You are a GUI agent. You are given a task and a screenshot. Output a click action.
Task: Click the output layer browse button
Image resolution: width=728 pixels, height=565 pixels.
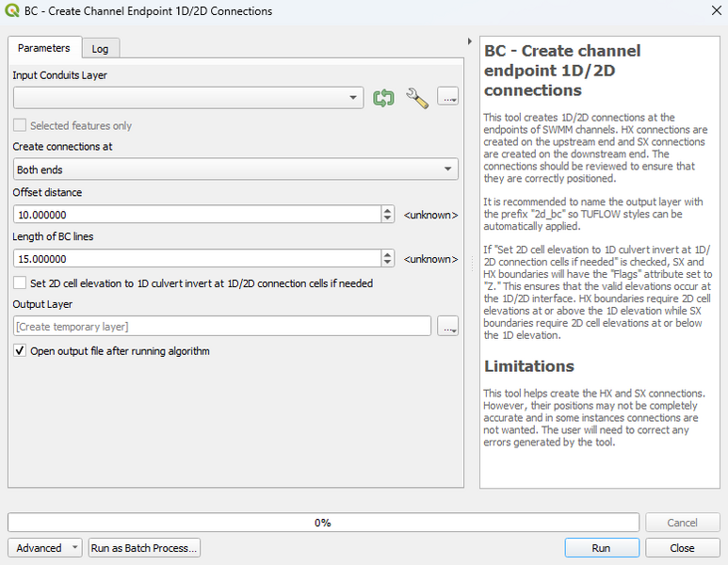click(x=448, y=327)
